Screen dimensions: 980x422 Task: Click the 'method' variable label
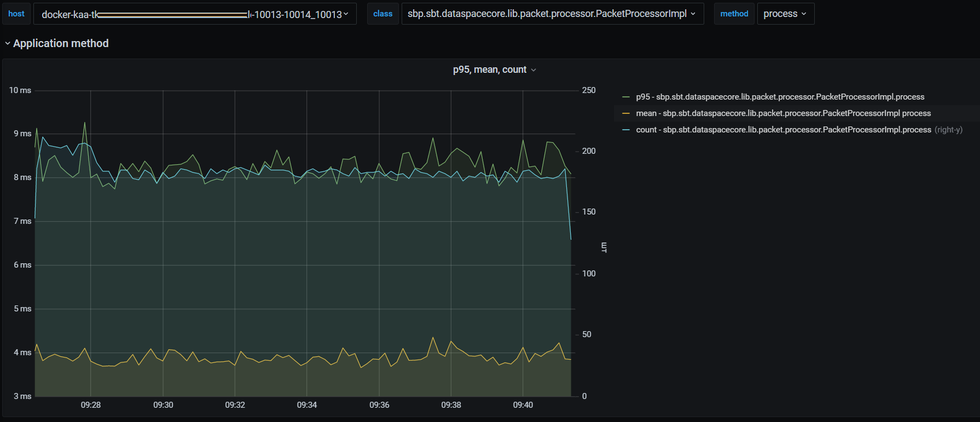734,14
